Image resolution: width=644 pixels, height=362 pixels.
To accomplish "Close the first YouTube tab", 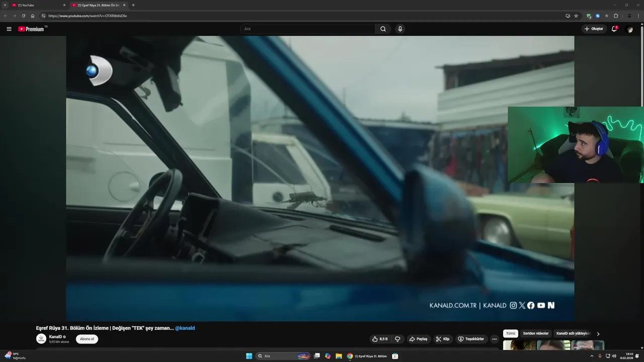I will pos(64,5).
